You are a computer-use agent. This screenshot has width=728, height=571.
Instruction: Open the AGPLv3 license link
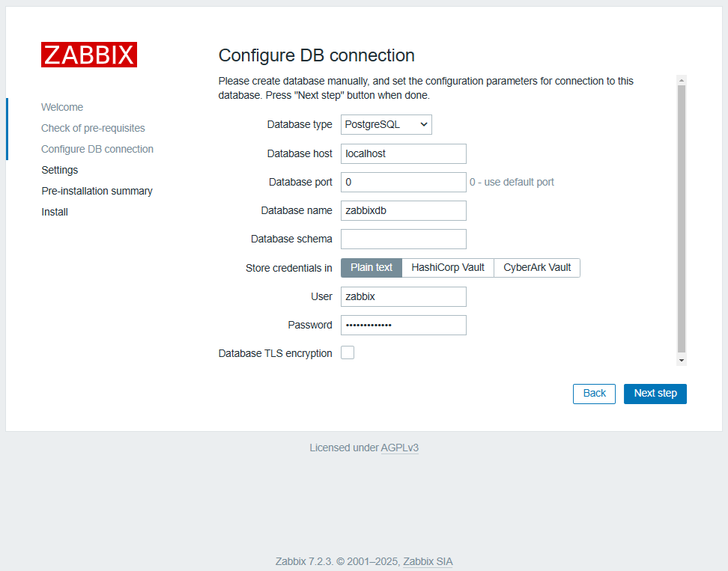pos(400,448)
